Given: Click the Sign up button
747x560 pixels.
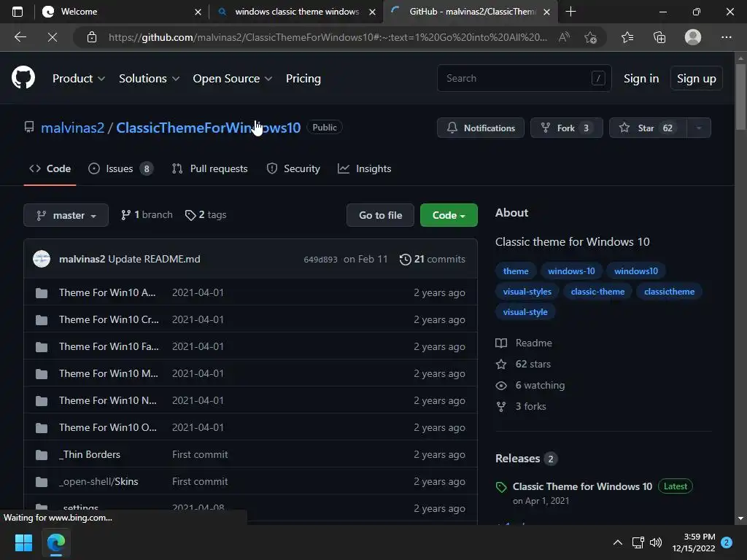Looking at the screenshot, I should point(697,78).
